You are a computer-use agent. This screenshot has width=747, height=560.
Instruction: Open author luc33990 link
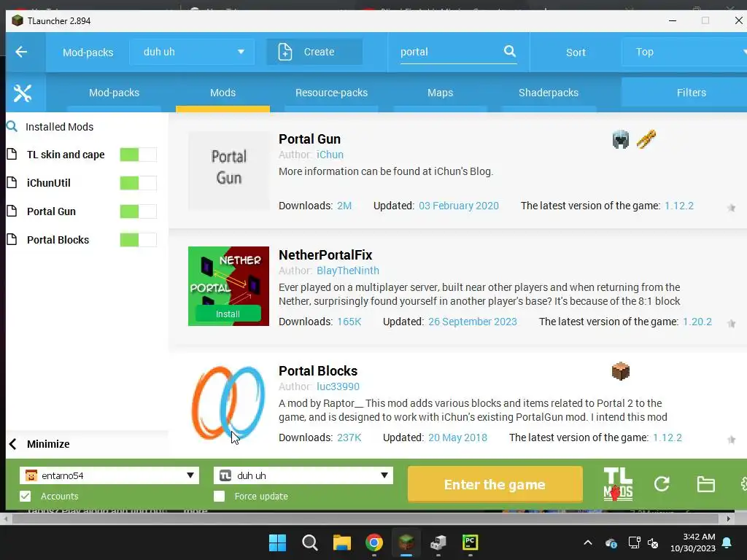pos(338,386)
